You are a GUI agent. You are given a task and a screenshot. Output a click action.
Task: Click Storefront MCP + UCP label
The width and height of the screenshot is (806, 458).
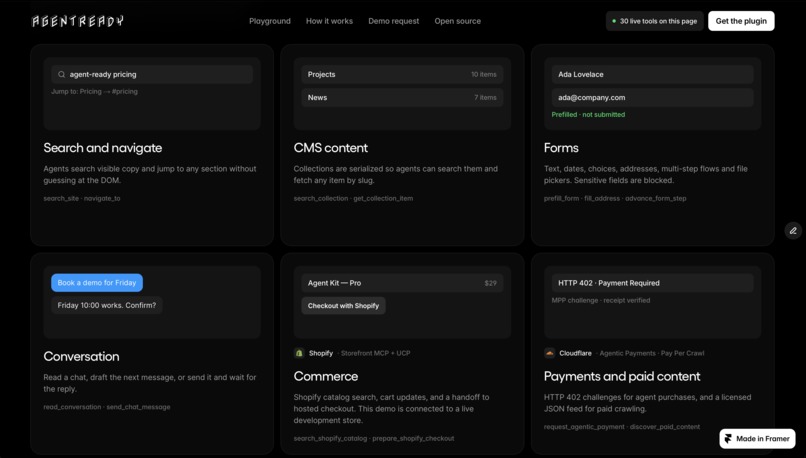(376, 353)
